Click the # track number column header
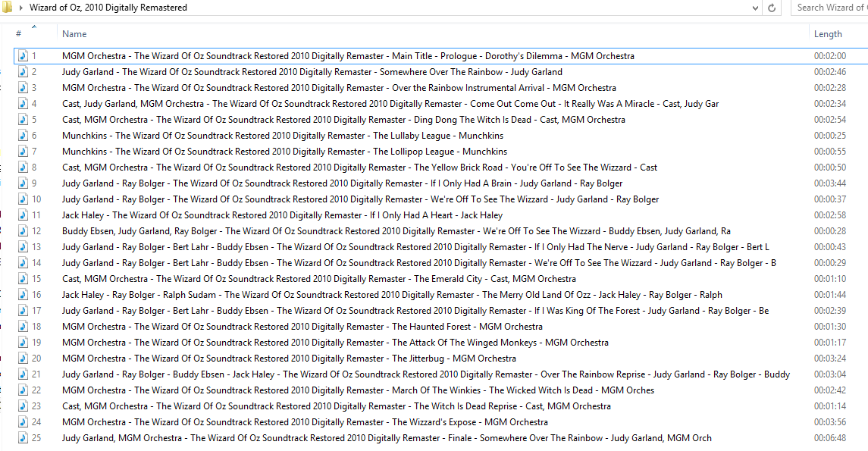 pos(18,34)
